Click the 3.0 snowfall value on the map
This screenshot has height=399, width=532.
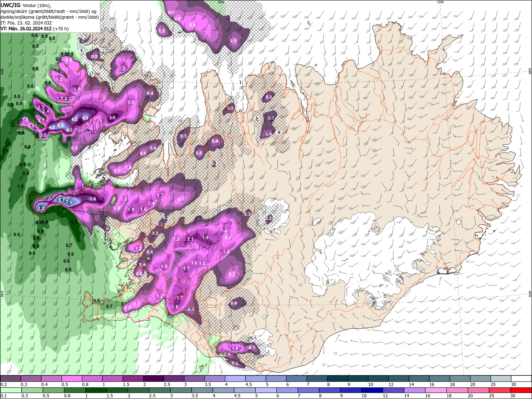112,118
